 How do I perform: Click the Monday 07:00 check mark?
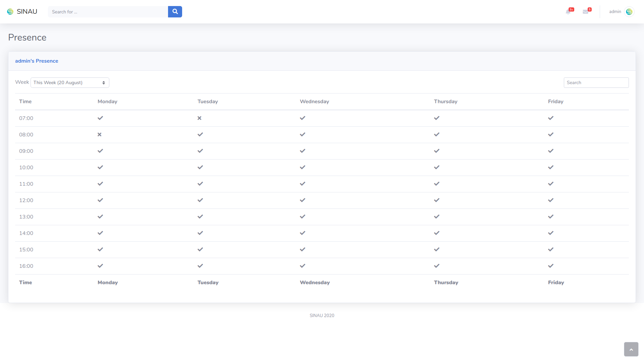point(100,118)
